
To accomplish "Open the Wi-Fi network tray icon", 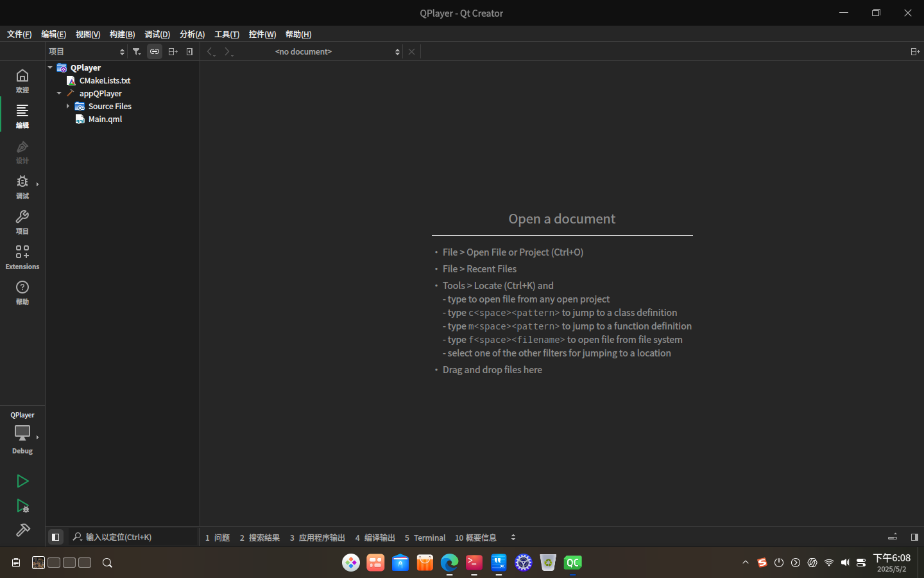I will [829, 563].
